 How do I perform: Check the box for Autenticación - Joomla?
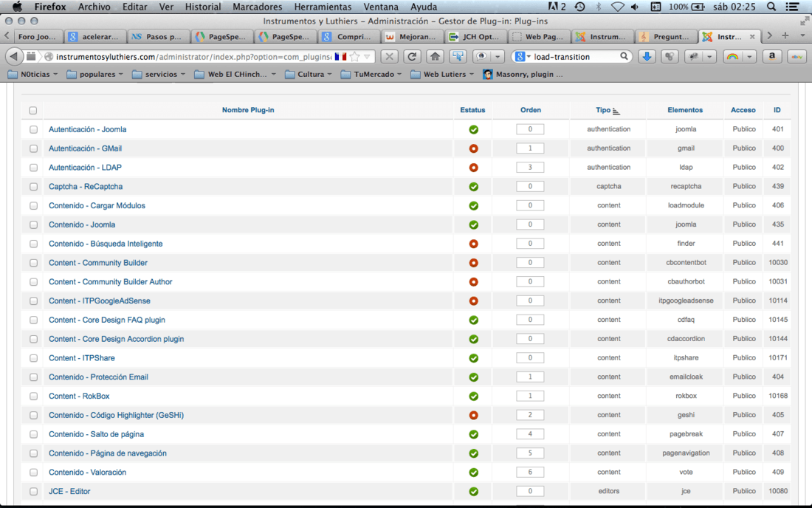tap(34, 129)
